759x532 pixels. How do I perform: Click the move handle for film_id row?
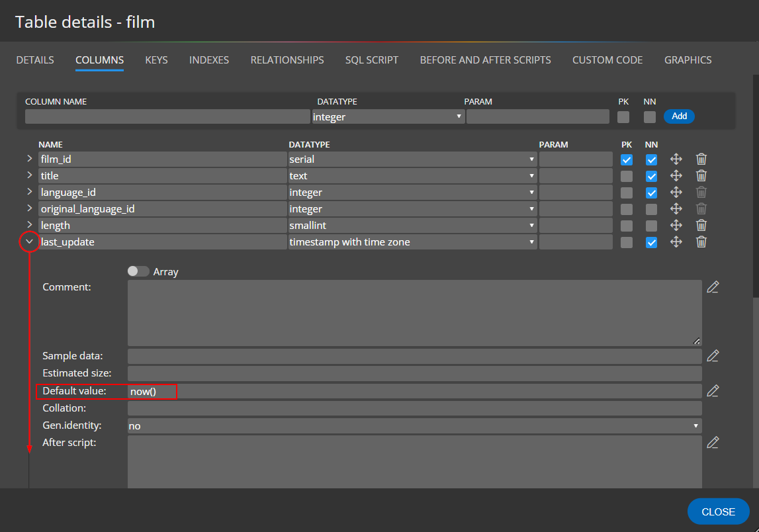click(x=676, y=159)
